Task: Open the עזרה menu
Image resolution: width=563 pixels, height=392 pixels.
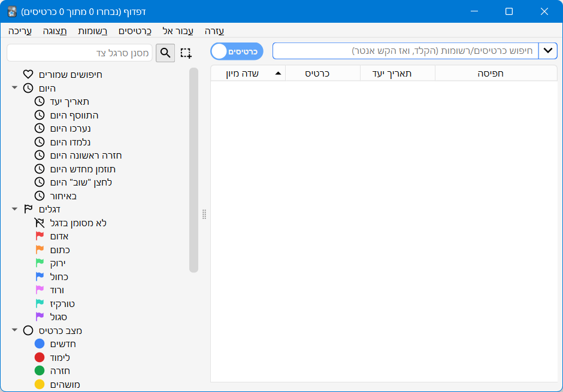Action: coord(214,31)
